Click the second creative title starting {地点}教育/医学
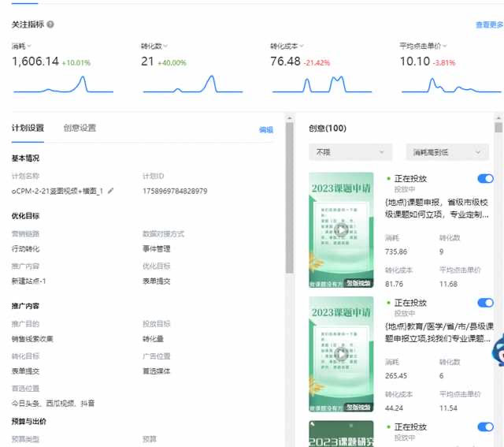Image resolution: width=504 pixels, height=447 pixels. pos(439,333)
